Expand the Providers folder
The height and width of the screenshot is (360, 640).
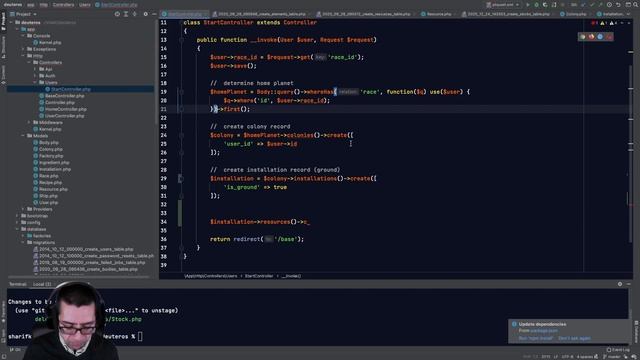point(24,209)
